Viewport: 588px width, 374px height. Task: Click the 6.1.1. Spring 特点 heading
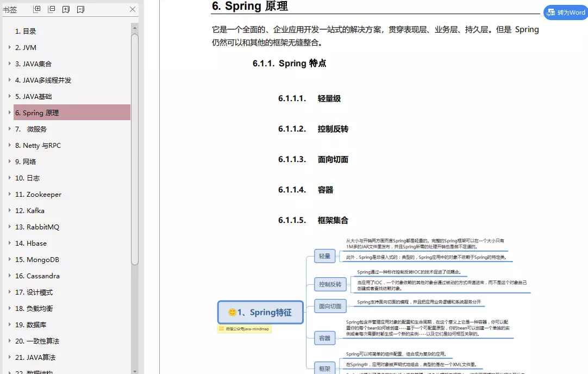click(289, 64)
